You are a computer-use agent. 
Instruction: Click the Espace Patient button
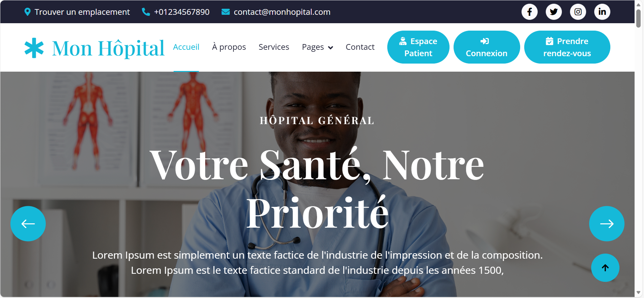coord(418,47)
